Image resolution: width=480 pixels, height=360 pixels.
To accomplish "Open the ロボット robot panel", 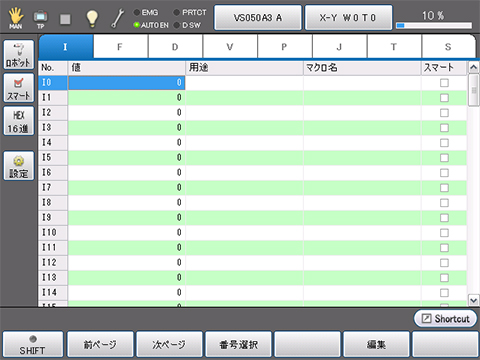I will click(19, 55).
